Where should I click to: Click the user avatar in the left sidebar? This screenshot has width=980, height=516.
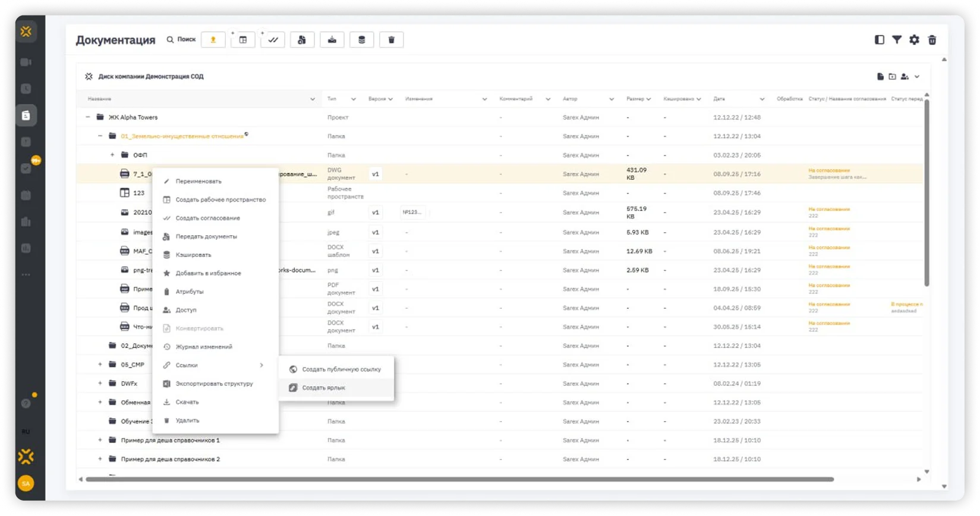point(26,483)
